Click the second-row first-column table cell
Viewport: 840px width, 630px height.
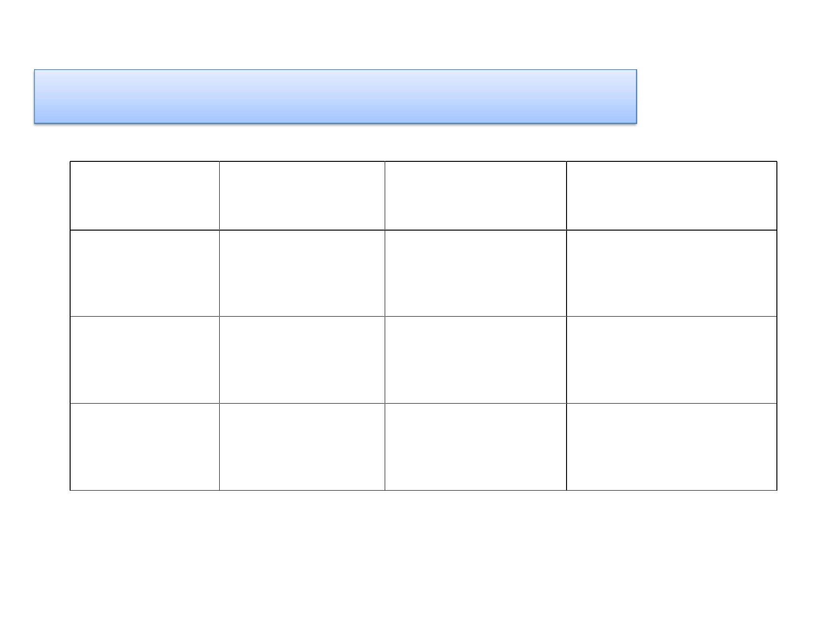(144, 273)
